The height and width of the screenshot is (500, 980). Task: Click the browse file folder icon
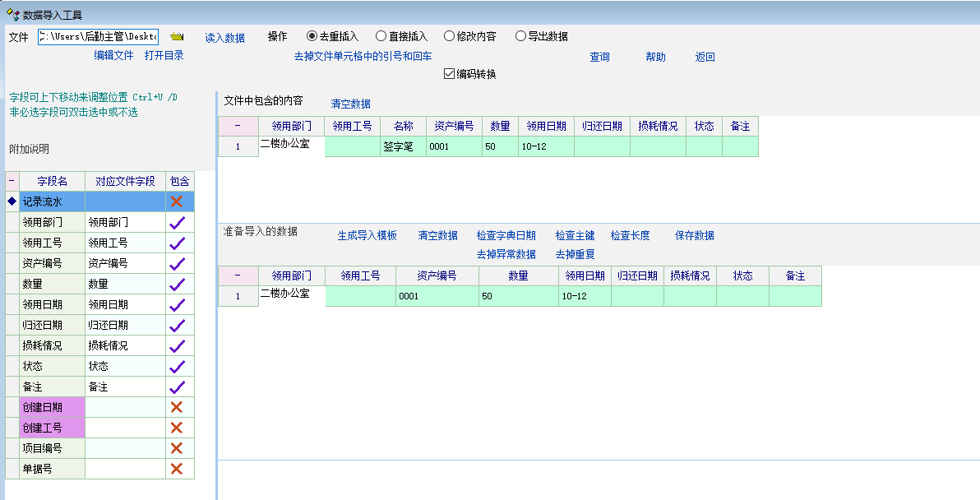[177, 37]
